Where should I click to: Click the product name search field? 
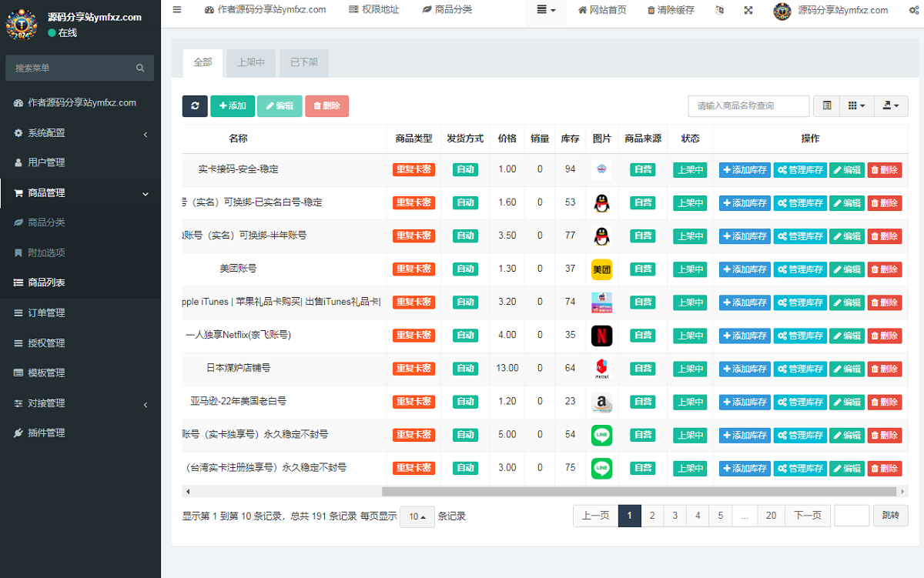[748, 106]
